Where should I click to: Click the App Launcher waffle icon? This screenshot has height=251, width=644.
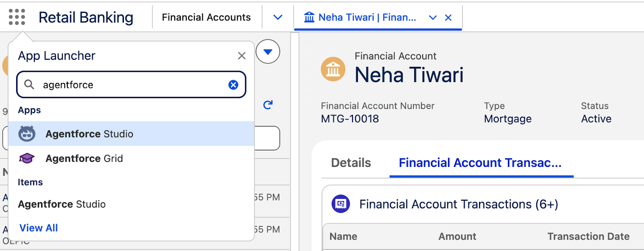pyautogui.click(x=17, y=17)
